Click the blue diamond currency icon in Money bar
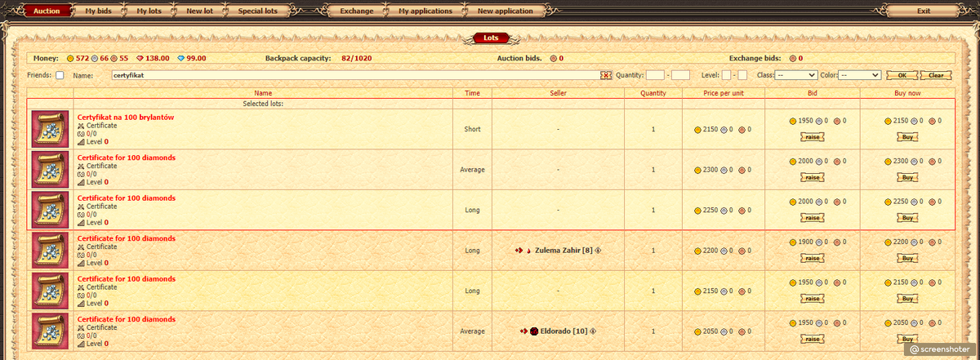980x360 pixels. coord(180,59)
